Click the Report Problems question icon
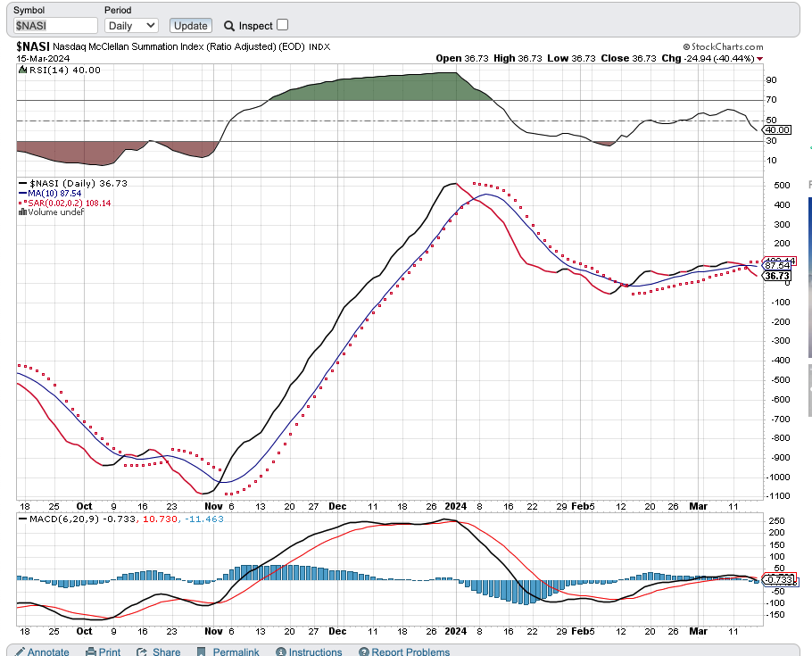812x656 pixels. (363, 652)
